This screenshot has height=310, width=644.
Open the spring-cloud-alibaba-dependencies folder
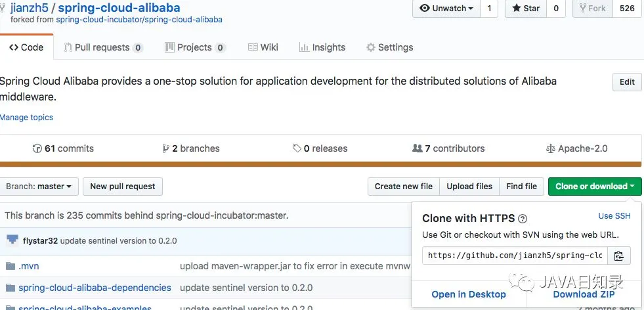(95, 288)
